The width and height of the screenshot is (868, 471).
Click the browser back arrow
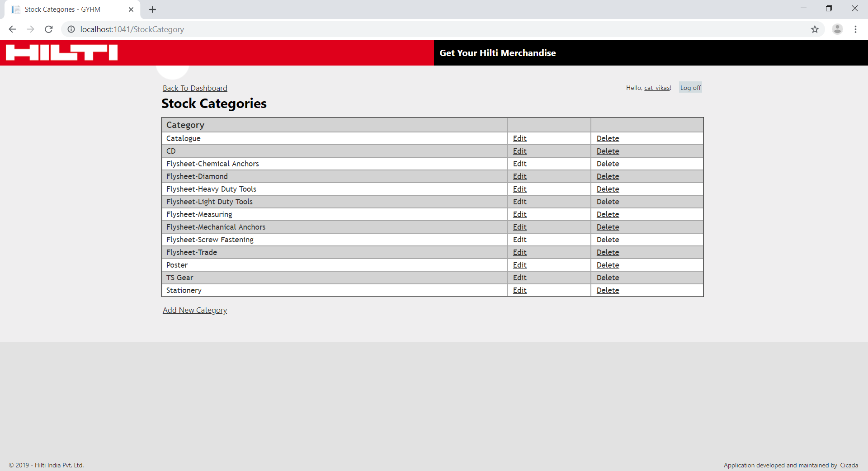12,29
